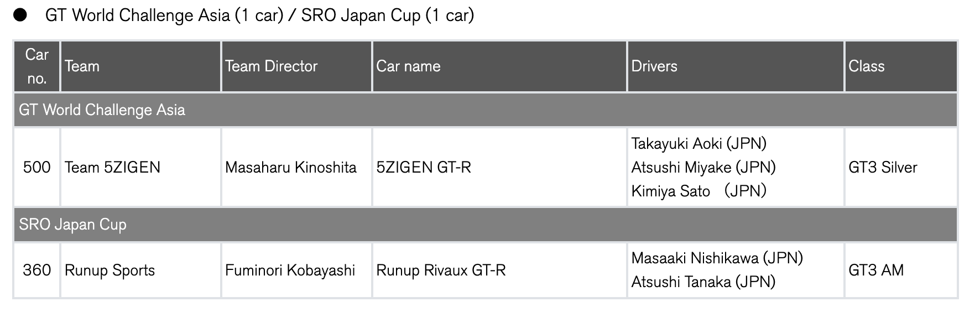The image size is (980, 312).
Task: Select director "Masaharu Kinoshita"
Action: click(x=290, y=167)
